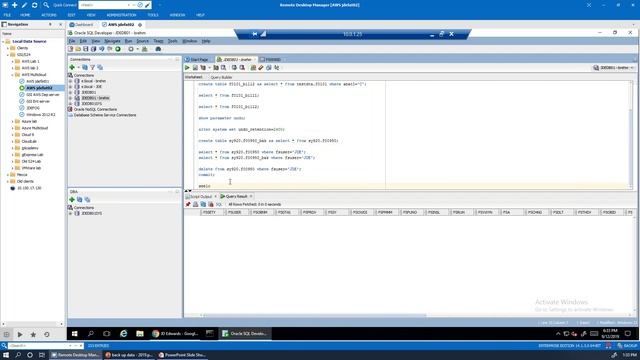
Task: Click the history icon below the Navigation pane
Action: (47, 334)
